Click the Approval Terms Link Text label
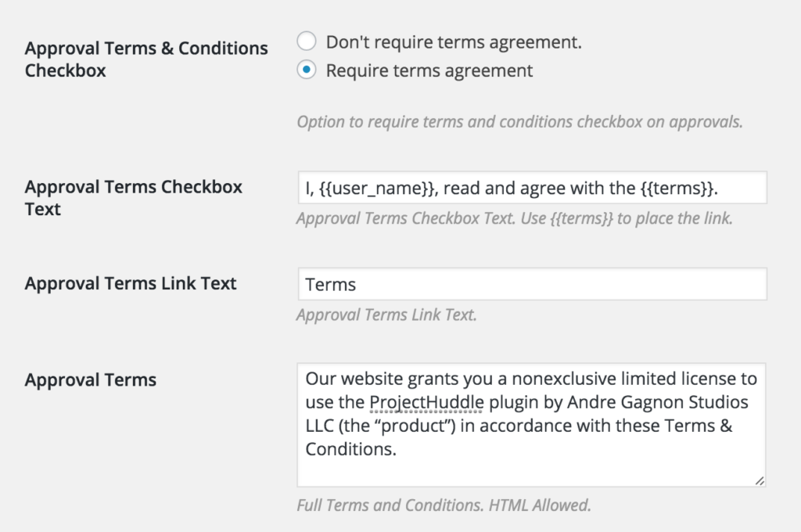801x532 pixels. [x=130, y=283]
